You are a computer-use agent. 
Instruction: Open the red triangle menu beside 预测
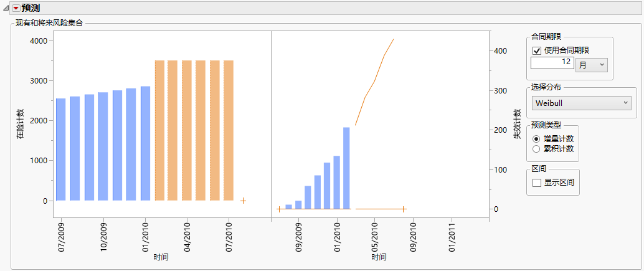16,8
